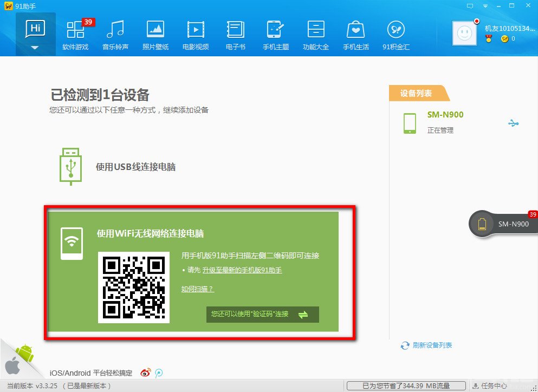Screen dimensions: 538x392
Task: Select SM-N900 in the device list
Action: (x=445, y=123)
